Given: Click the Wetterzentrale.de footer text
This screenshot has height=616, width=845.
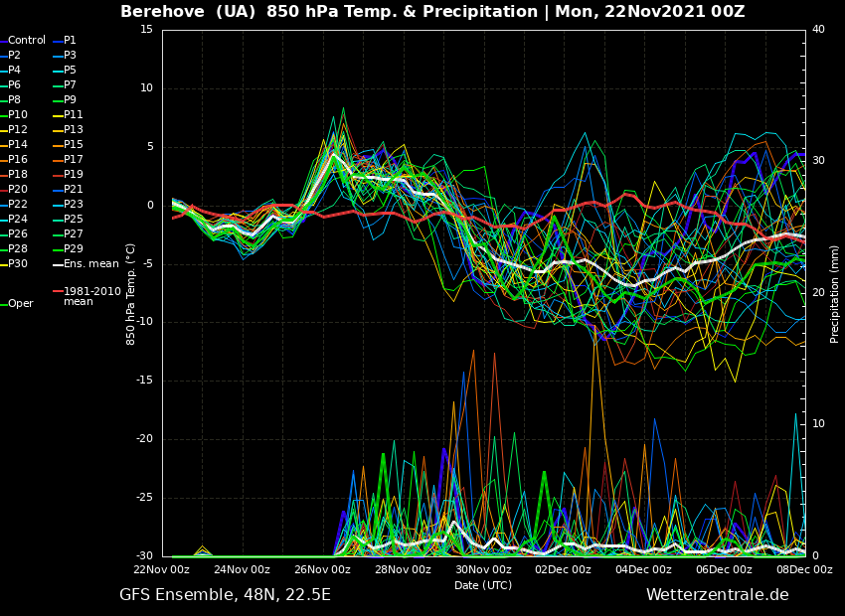Looking at the screenshot, I should pyautogui.click(x=717, y=595).
